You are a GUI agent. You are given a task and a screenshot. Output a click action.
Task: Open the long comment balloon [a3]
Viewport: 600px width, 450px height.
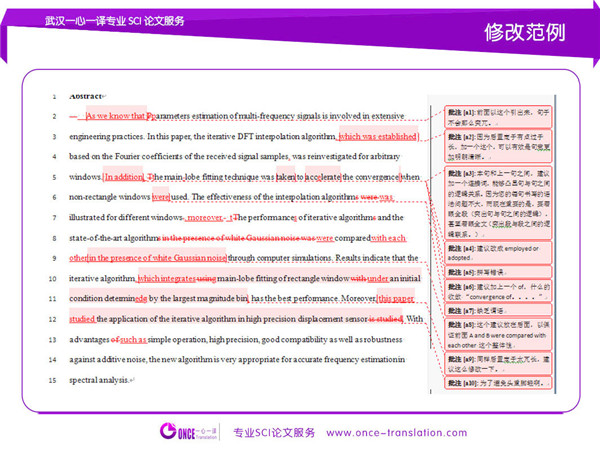[498, 203]
